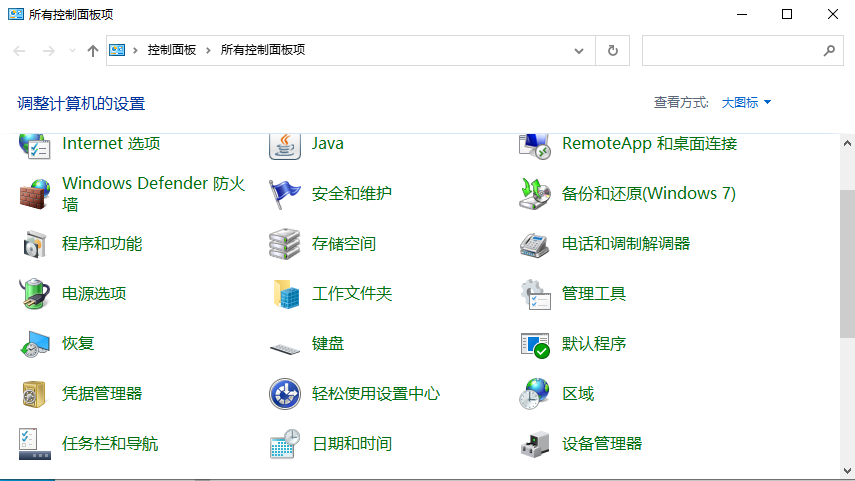Open RemoteApp 和桌面连接 text link

[x=649, y=143]
